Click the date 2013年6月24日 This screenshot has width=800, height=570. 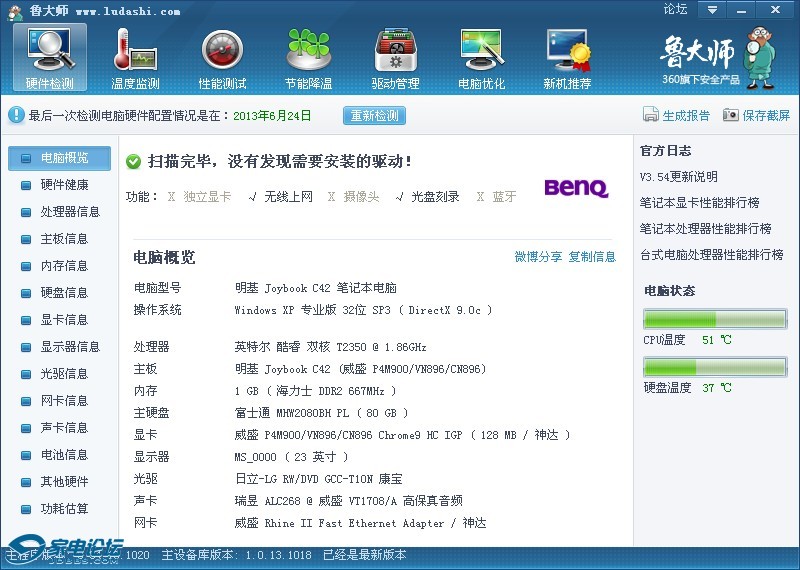(x=272, y=116)
